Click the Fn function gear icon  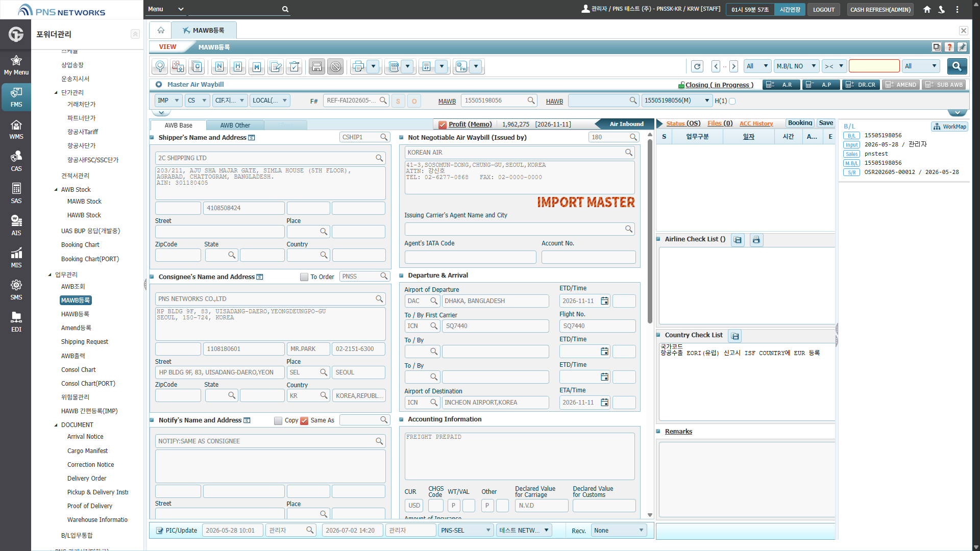pos(461,66)
